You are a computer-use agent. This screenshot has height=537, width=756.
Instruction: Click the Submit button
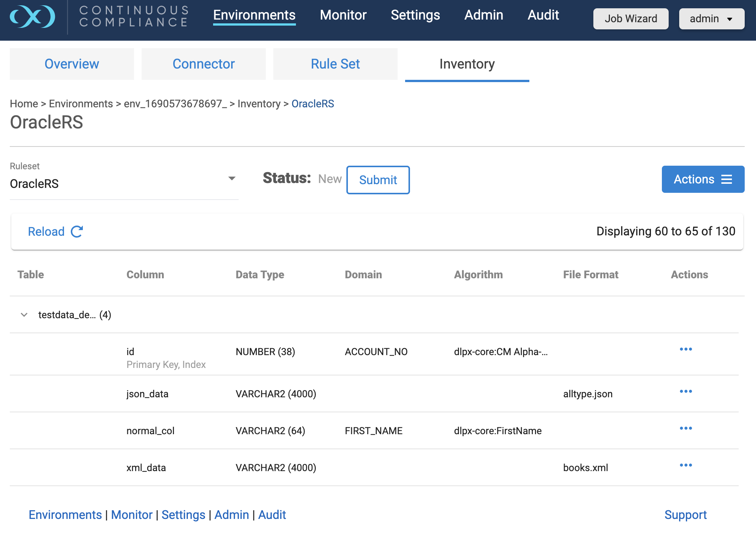pos(378,180)
